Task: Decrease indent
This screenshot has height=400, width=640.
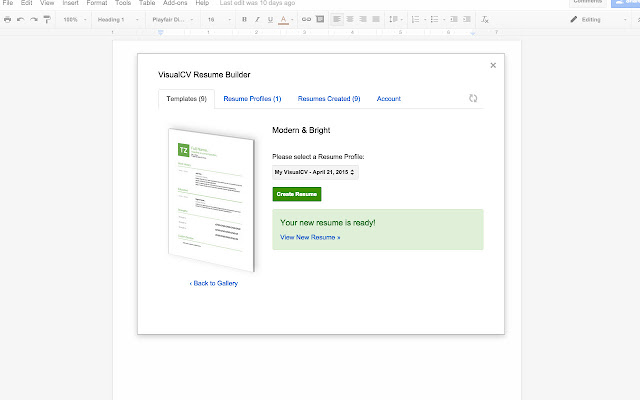Action: (x=454, y=19)
